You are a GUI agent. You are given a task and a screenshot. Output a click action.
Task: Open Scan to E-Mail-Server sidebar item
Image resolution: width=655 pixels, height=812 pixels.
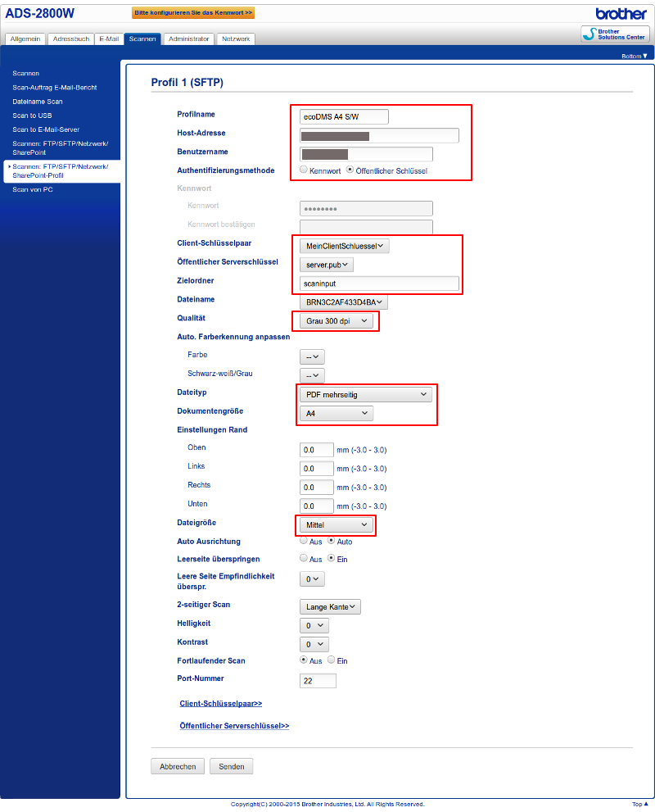pyautogui.click(x=46, y=129)
